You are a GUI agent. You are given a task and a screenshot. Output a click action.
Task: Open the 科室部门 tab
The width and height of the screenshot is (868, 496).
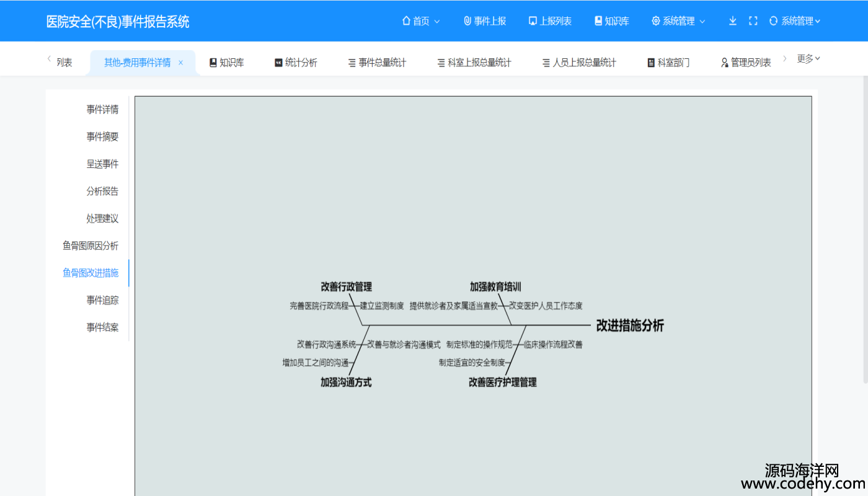pyautogui.click(x=668, y=63)
